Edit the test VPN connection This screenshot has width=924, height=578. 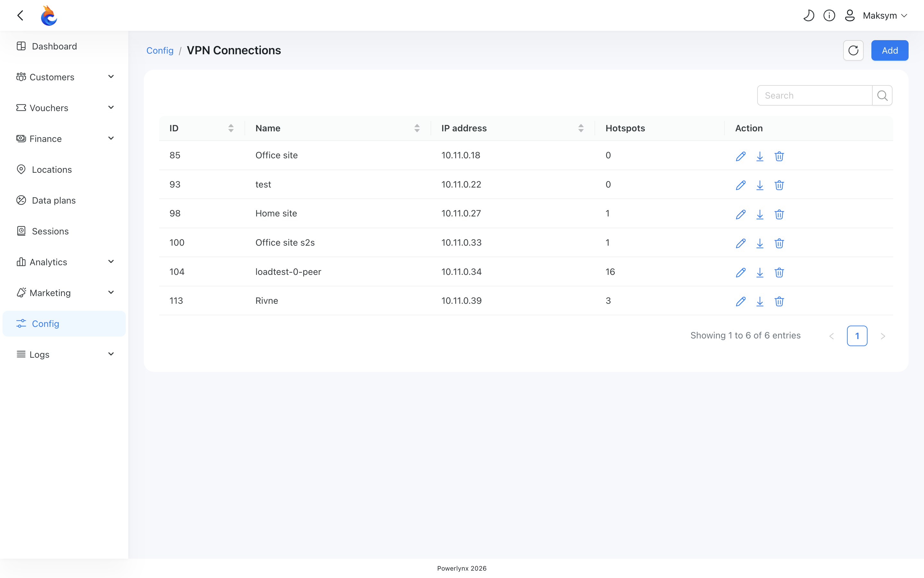point(741,185)
